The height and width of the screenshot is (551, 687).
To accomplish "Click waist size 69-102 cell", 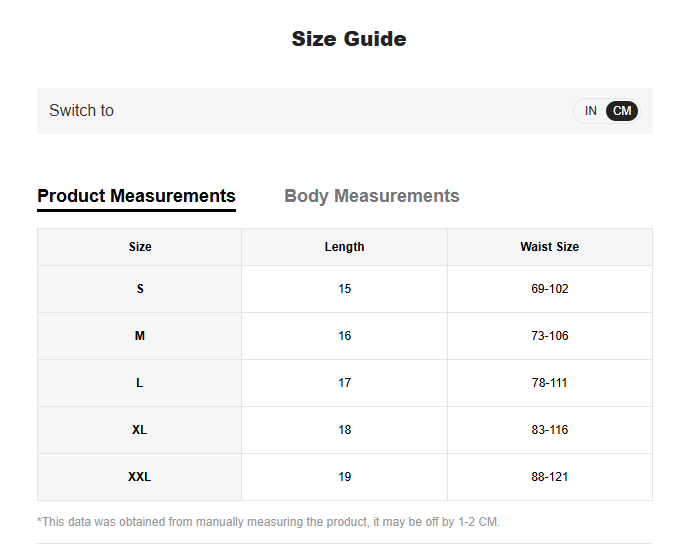I will (x=549, y=289).
